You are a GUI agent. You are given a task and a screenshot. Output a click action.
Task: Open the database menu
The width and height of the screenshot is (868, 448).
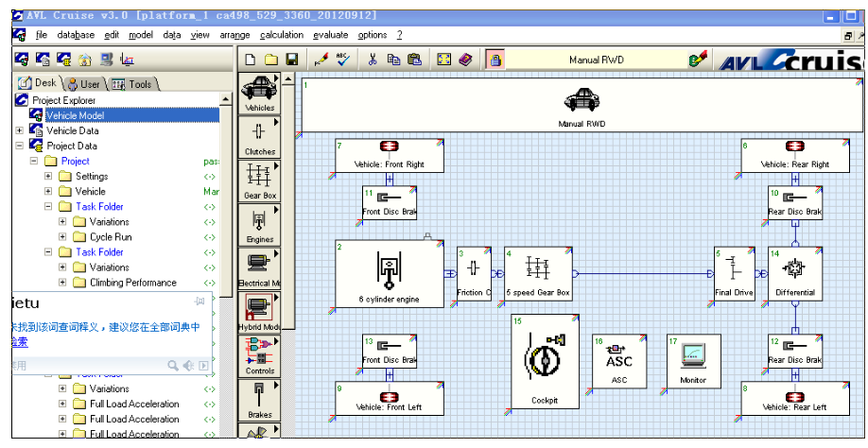(x=76, y=35)
